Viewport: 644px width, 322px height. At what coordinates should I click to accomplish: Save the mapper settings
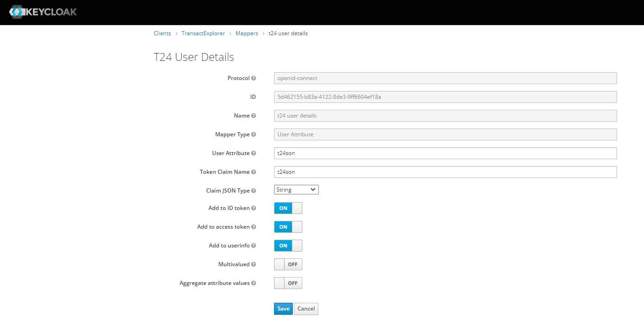tap(283, 309)
